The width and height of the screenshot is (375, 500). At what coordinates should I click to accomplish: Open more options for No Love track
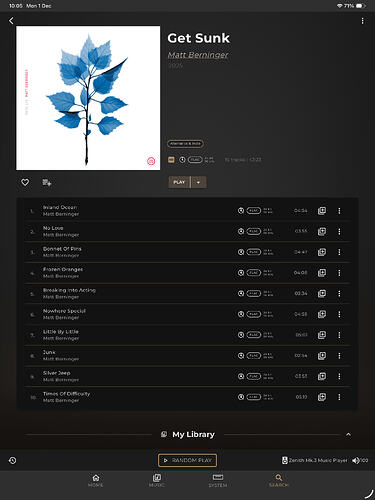pos(339,231)
